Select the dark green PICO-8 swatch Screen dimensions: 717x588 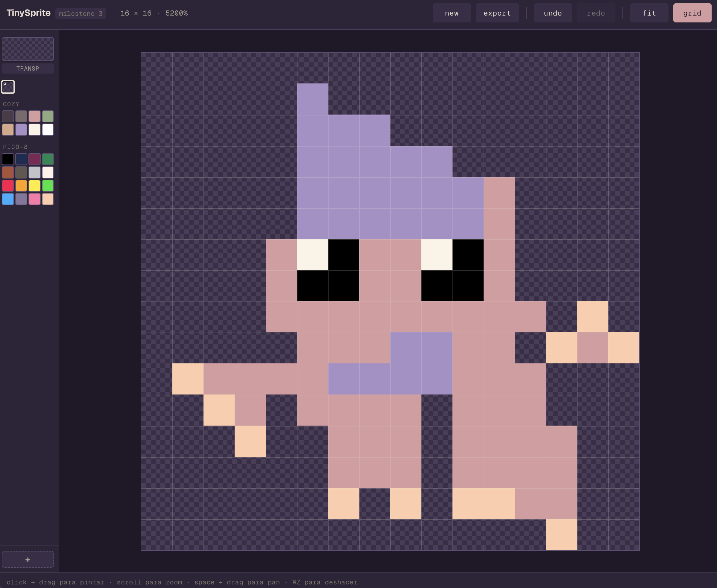tap(48, 159)
